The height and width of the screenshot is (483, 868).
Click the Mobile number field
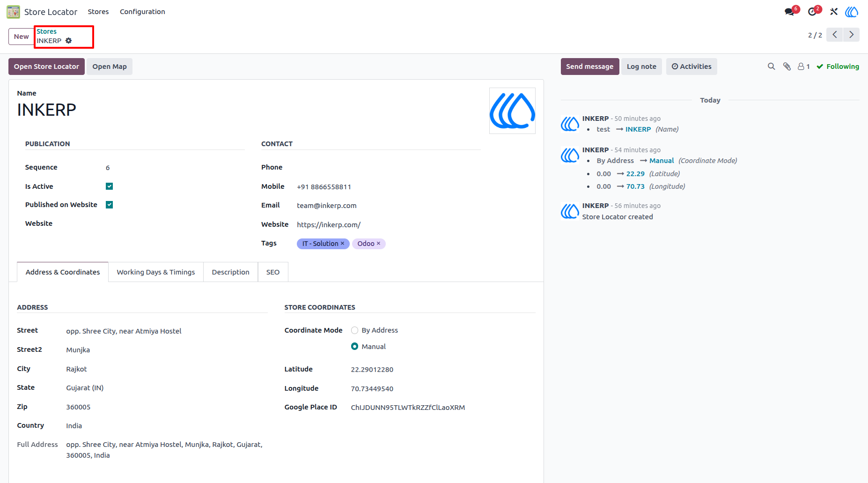point(389,187)
